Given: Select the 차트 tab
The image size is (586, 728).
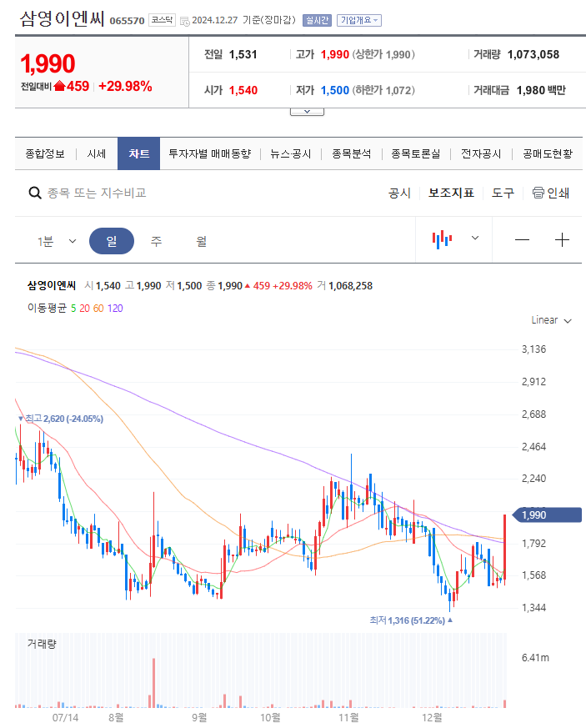Looking at the screenshot, I should [138, 153].
